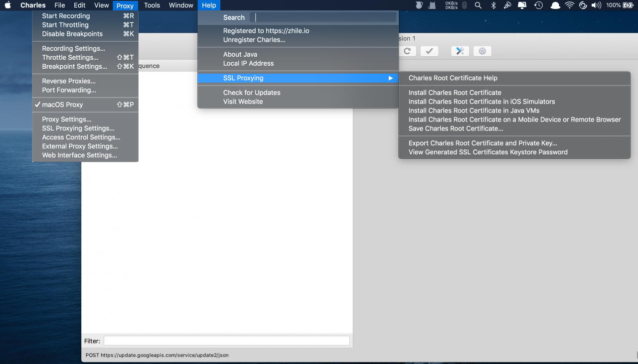The width and height of the screenshot is (638, 364).
Task: Choose About Java
Action: [298, 54]
